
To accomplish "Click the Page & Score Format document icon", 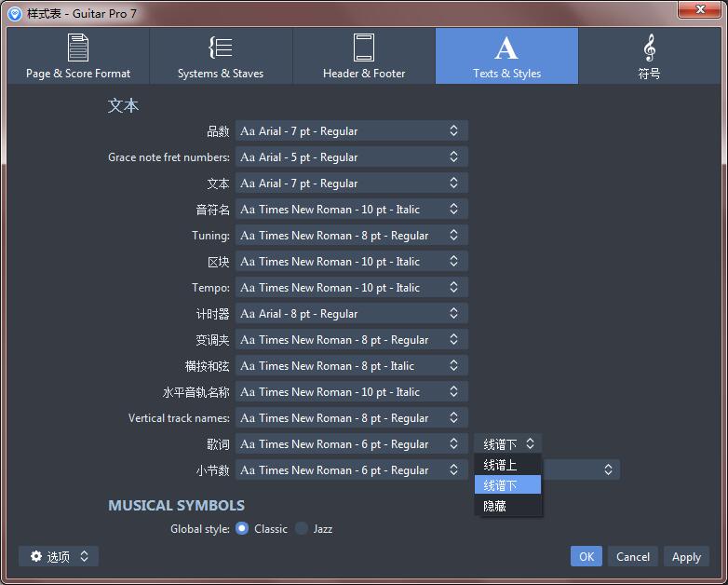I will [x=78, y=48].
